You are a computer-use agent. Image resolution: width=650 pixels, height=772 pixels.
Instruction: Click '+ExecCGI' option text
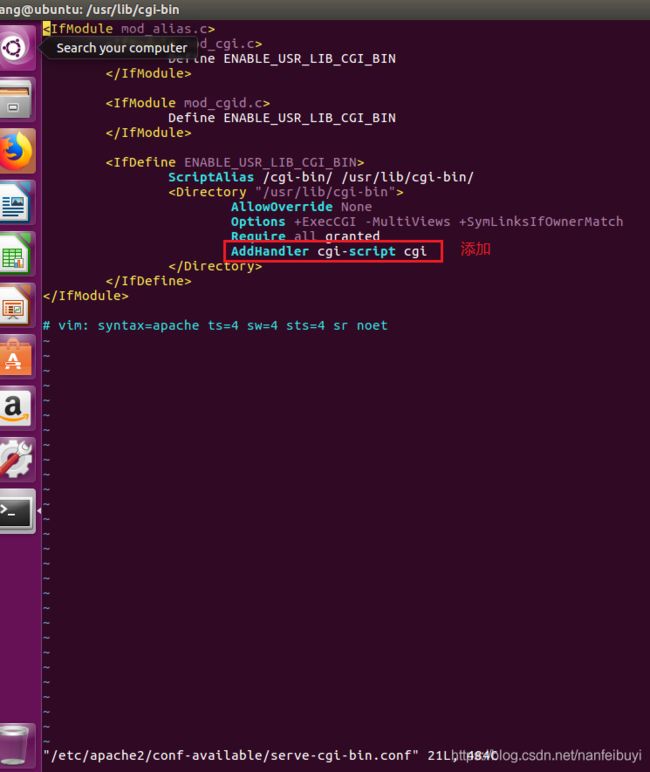(325, 222)
